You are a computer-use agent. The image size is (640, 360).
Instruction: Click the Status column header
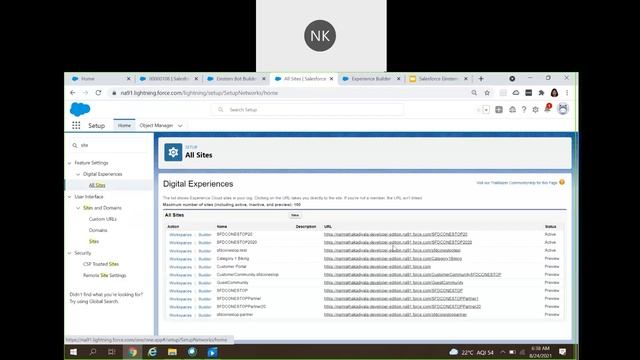550,227
